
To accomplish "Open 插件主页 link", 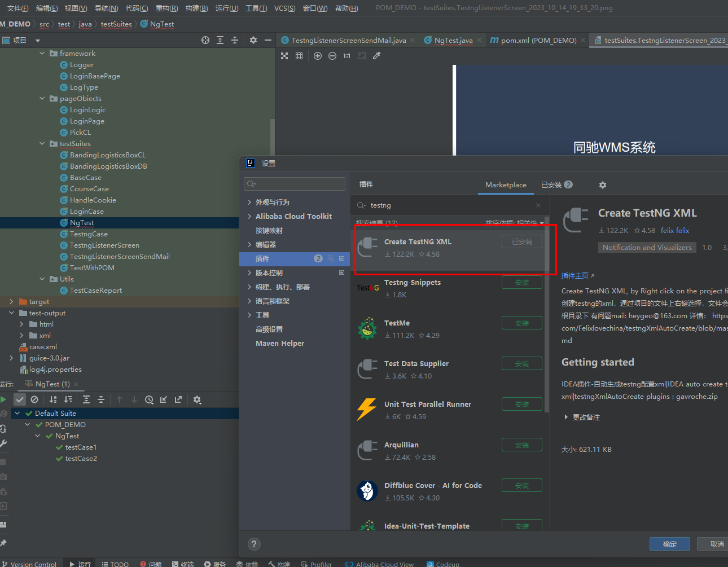I will click(x=578, y=275).
